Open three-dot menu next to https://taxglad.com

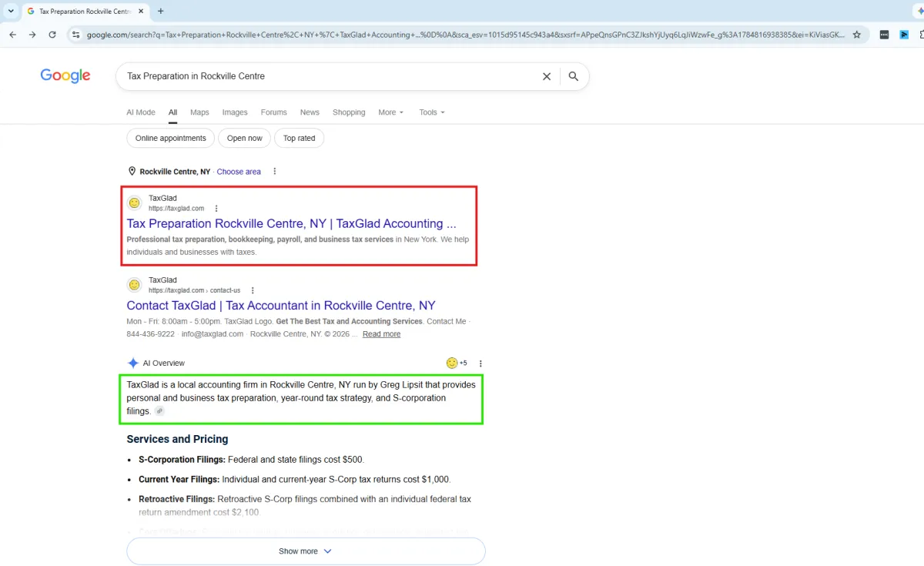tap(216, 209)
